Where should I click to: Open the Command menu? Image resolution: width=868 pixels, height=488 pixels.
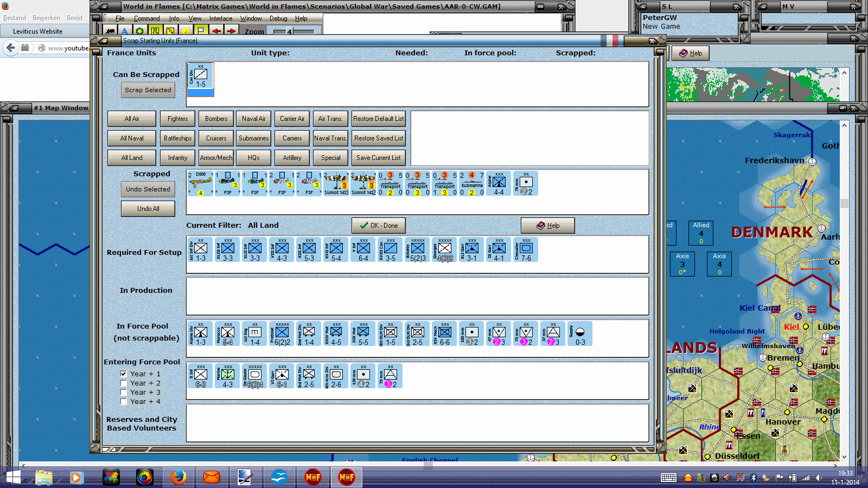146,18
